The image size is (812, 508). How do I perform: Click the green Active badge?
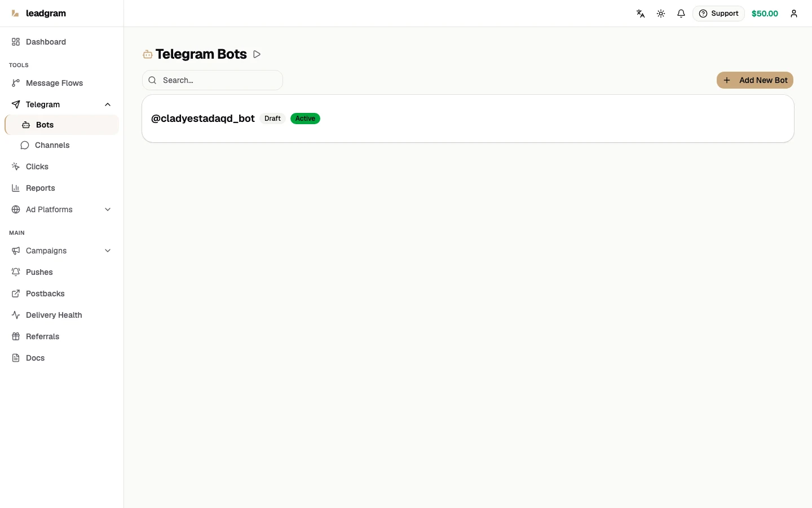[305, 119]
